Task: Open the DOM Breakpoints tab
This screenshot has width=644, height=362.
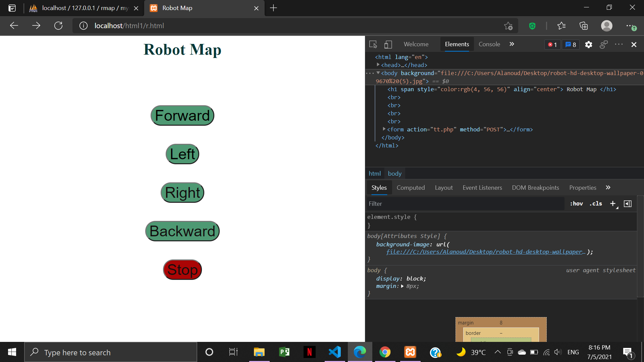Action: coord(535,188)
